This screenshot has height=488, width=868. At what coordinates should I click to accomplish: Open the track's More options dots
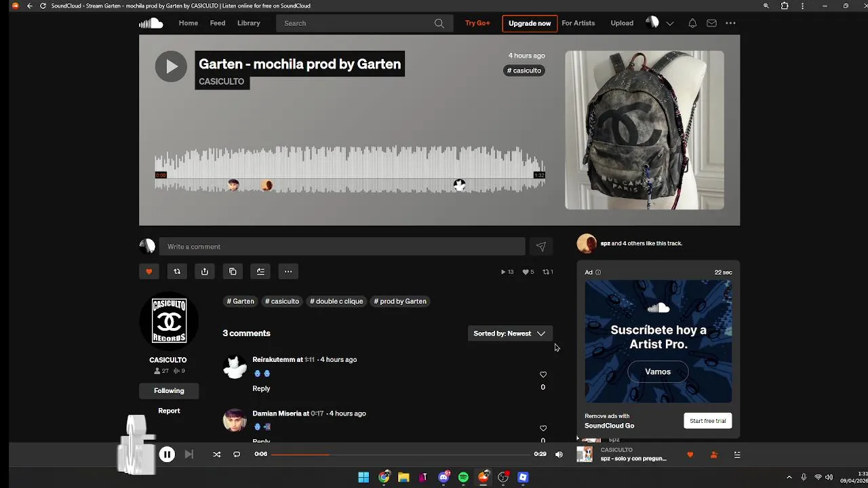tap(288, 272)
